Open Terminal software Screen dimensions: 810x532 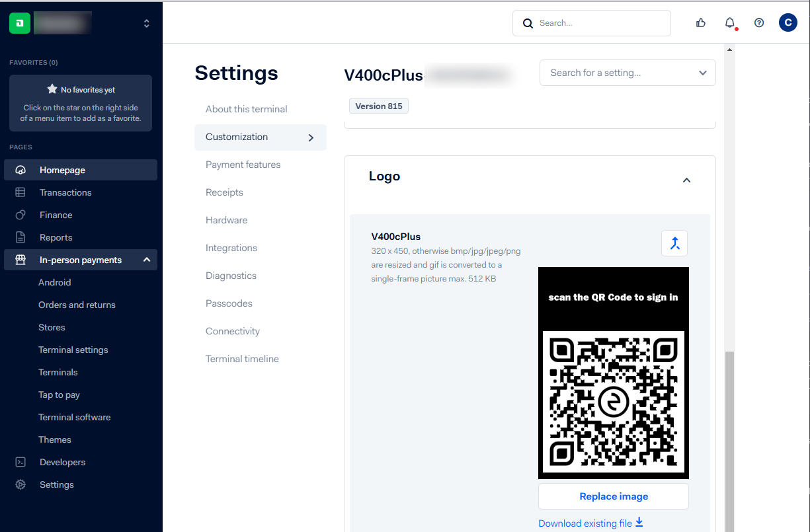pos(75,417)
